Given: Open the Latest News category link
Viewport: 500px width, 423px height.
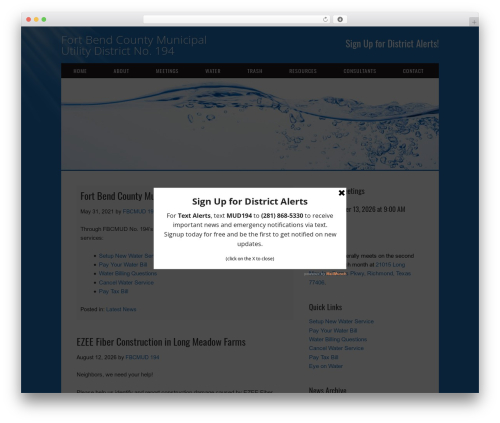Looking at the screenshot, I should click(x=121, y=309).
